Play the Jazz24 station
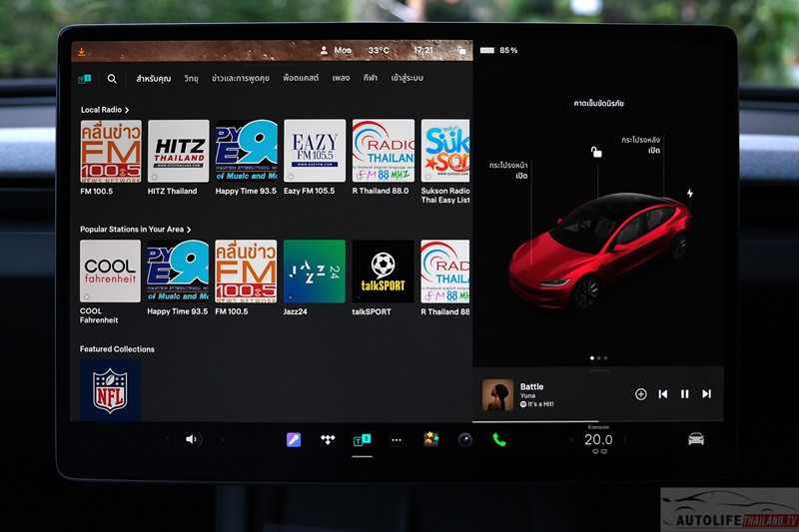The width and height of the screenshot is (799, 532). pos(315,271)
